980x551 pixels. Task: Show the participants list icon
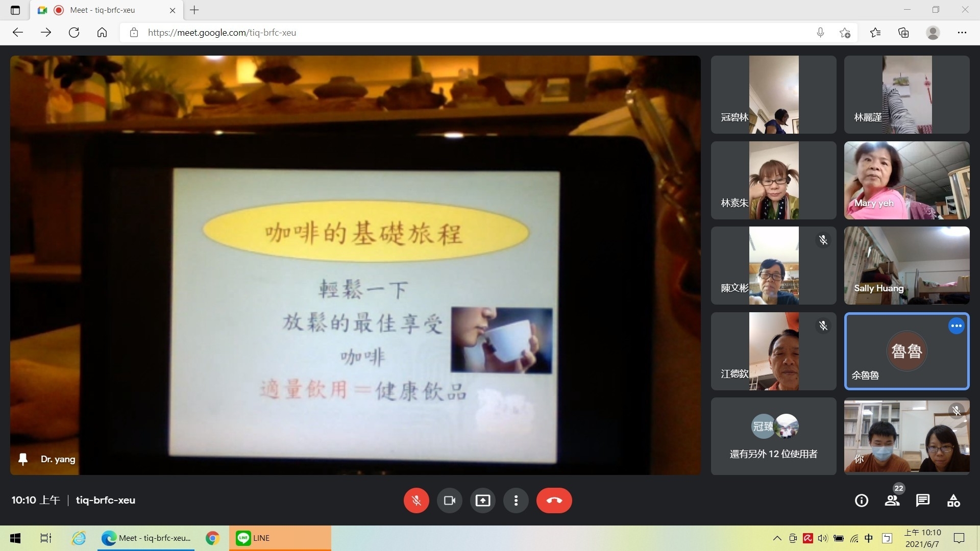892,500
